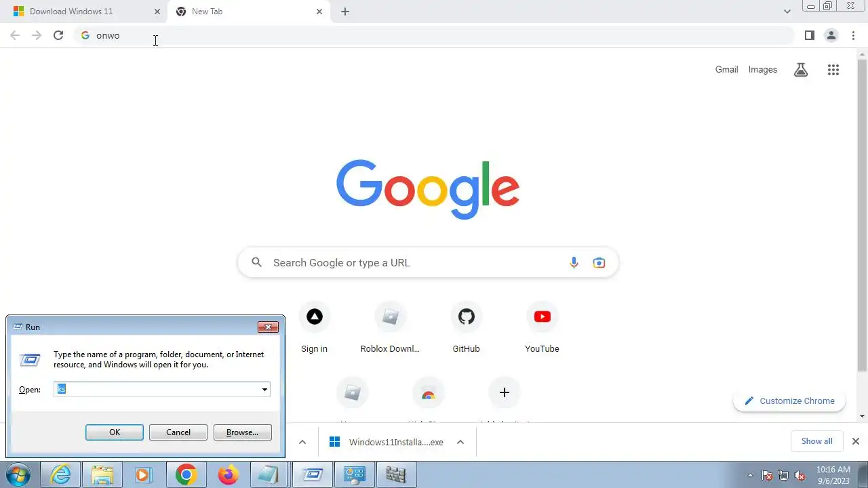Open the Google apps grid

(833, 69)
